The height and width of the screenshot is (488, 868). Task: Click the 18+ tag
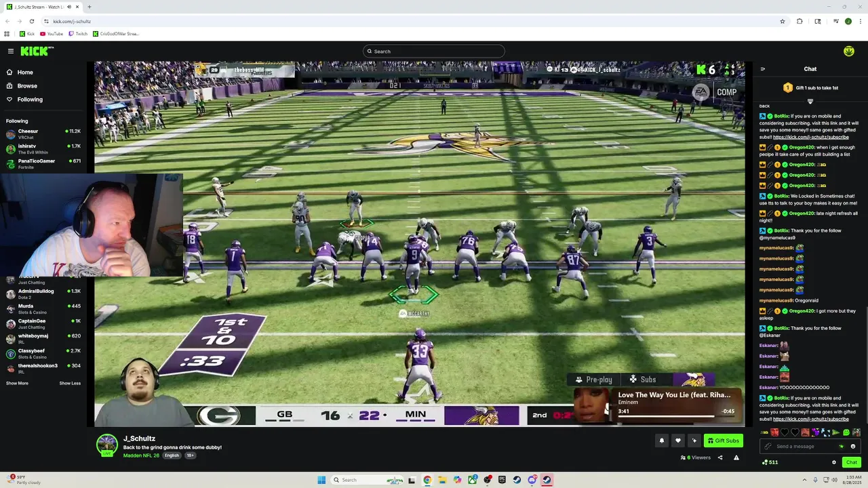tap(191, 455)
